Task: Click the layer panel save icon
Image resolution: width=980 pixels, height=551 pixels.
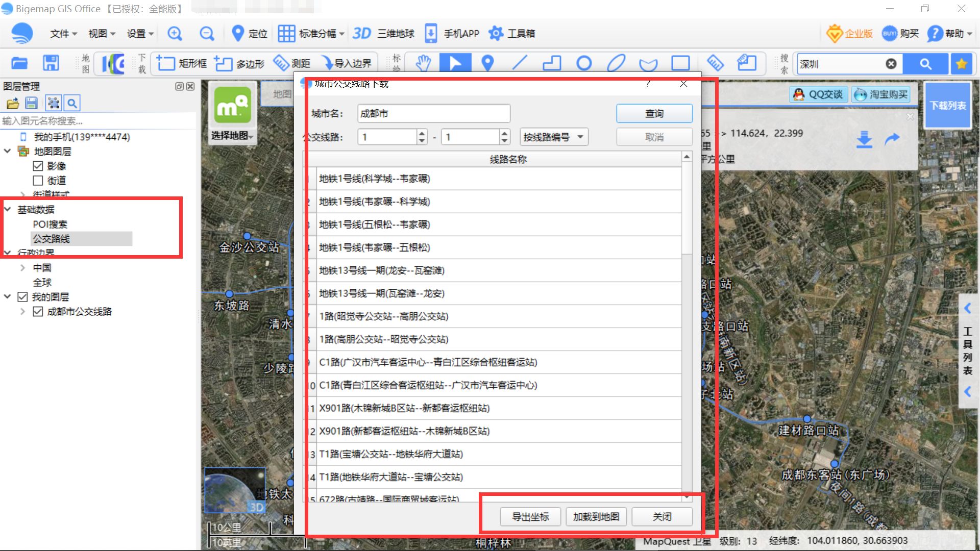Action: (x=32, y=104)
